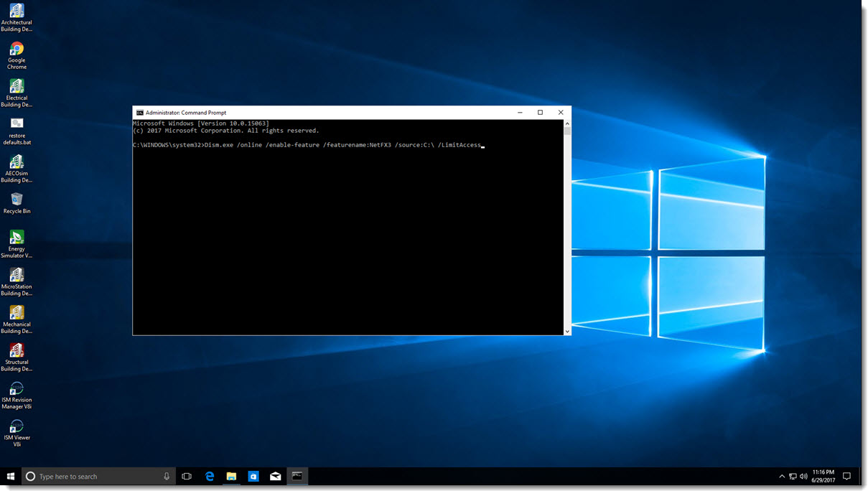Viewport: 868px width, 491px height.
Task: Show hidden system tray icons
Action: (782, 476)
